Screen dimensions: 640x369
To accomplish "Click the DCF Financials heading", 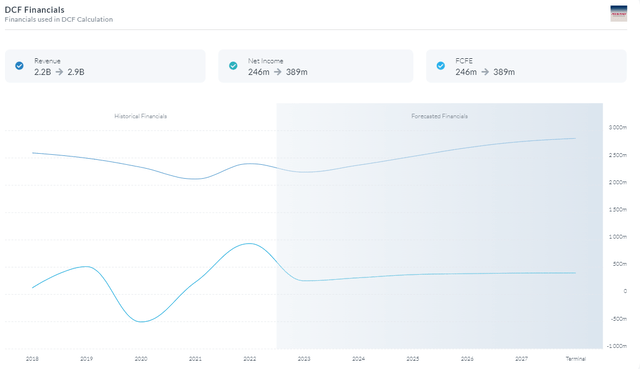I will click(x=35, y=10).
